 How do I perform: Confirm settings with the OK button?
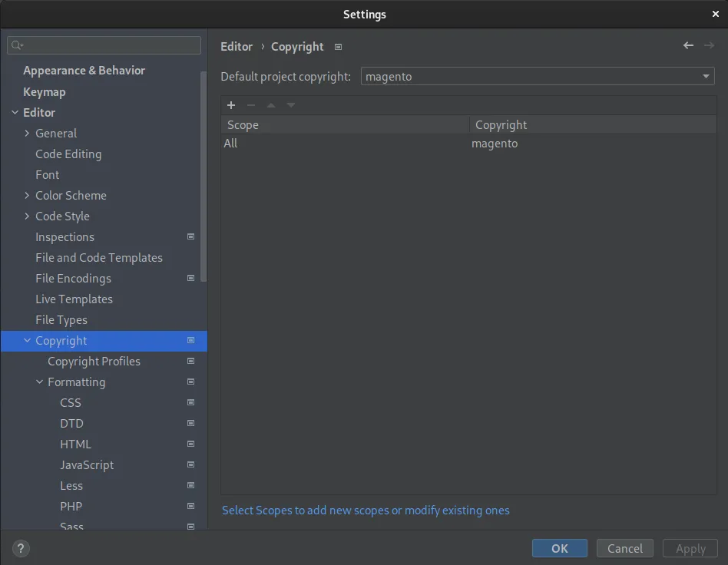click(x=559, y=548)
